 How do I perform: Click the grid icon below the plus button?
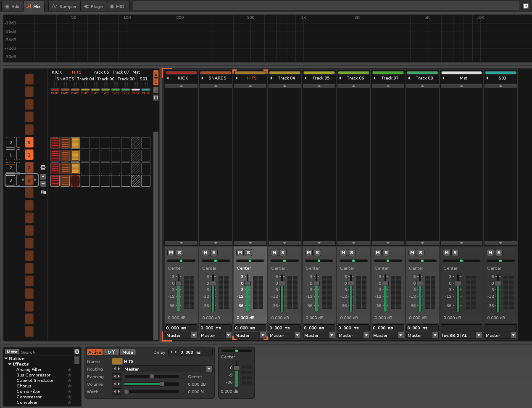(43, 192)
